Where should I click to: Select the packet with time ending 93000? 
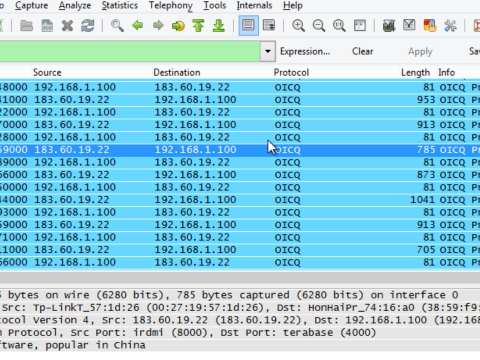pyautogui.click(x=240, y=212)
